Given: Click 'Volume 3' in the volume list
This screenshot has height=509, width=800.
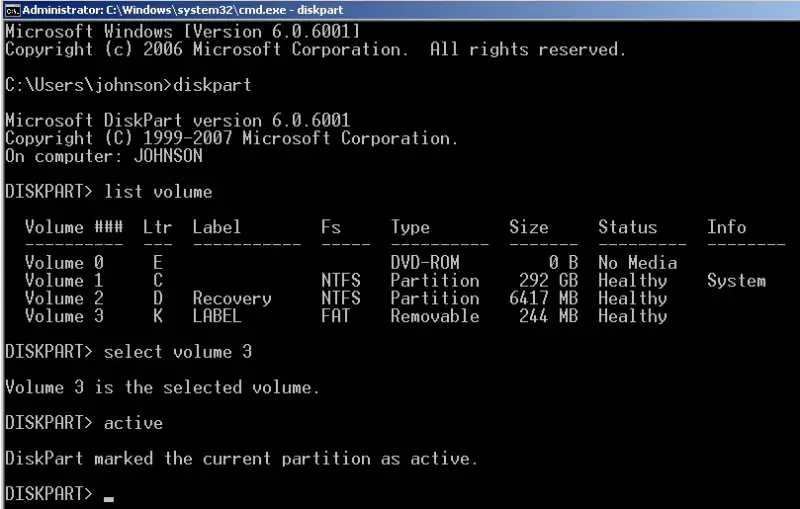Looking at the screenshot, I should [64, 316].
